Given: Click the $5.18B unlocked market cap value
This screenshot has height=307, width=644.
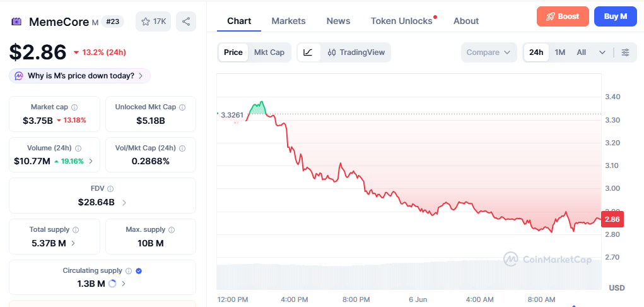Looking at the screenshot, I should (x=151, y=121).
